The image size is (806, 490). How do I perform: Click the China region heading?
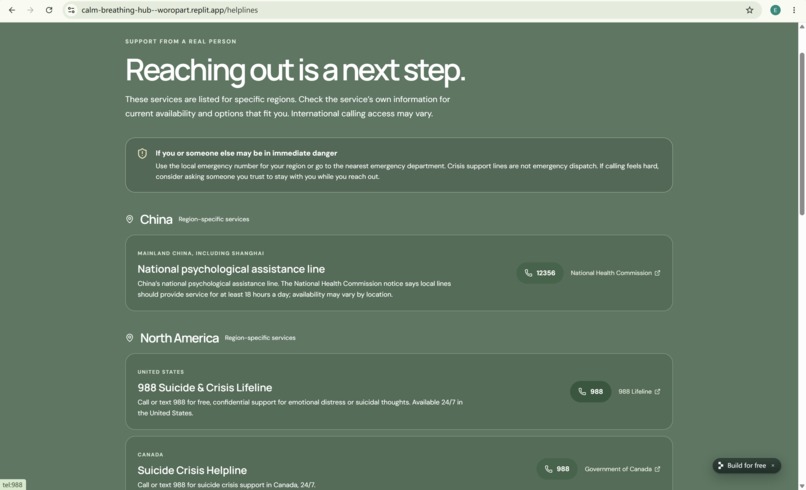pos(156,220)
